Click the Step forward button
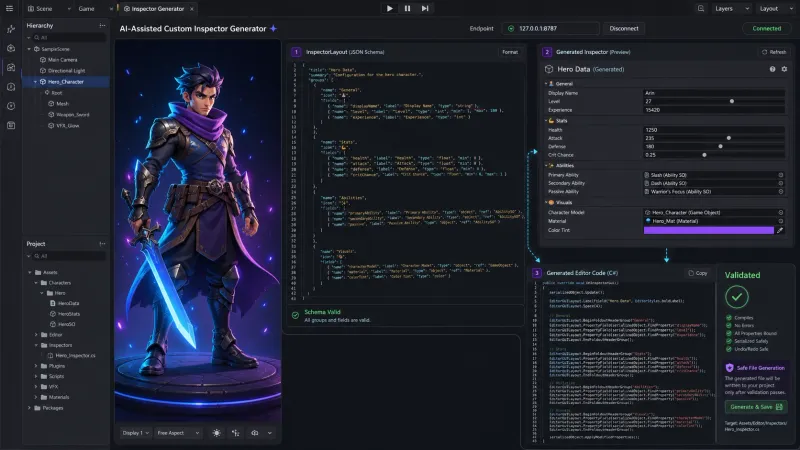The height and width of the screenshot is (450, 800). click(424, 9)
